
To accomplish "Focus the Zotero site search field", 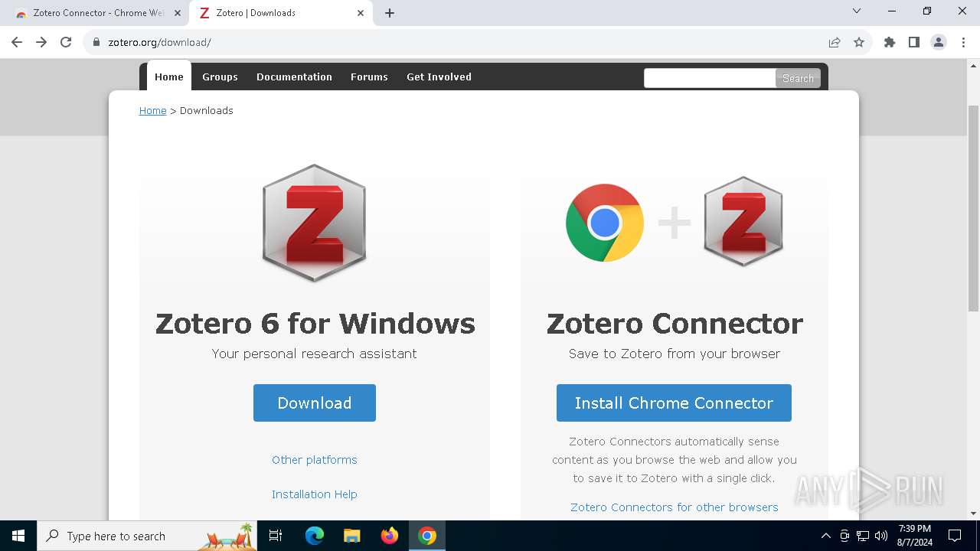I will coord(710,78).
